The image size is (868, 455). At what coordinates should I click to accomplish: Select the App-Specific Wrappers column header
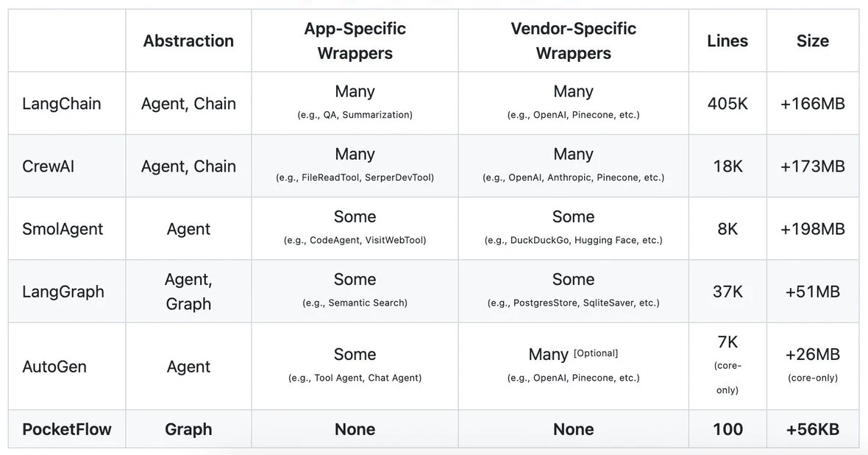coord(355,41)
